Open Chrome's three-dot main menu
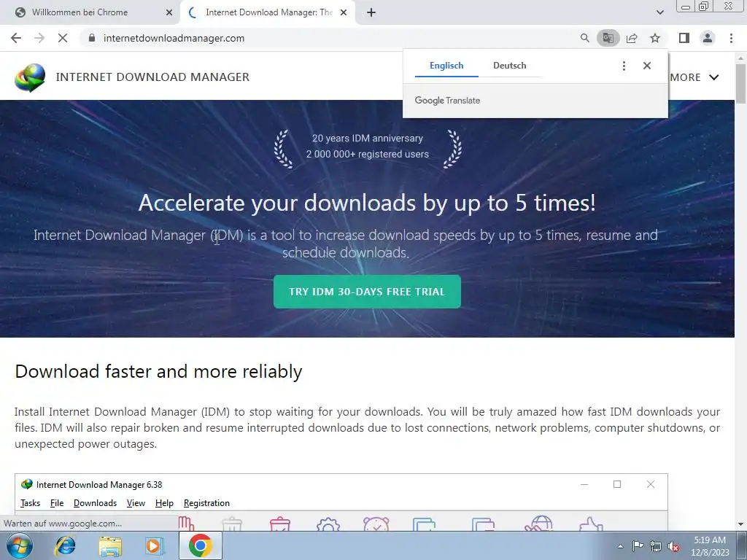This screenshot has width=747, height=560. point(731,38)
